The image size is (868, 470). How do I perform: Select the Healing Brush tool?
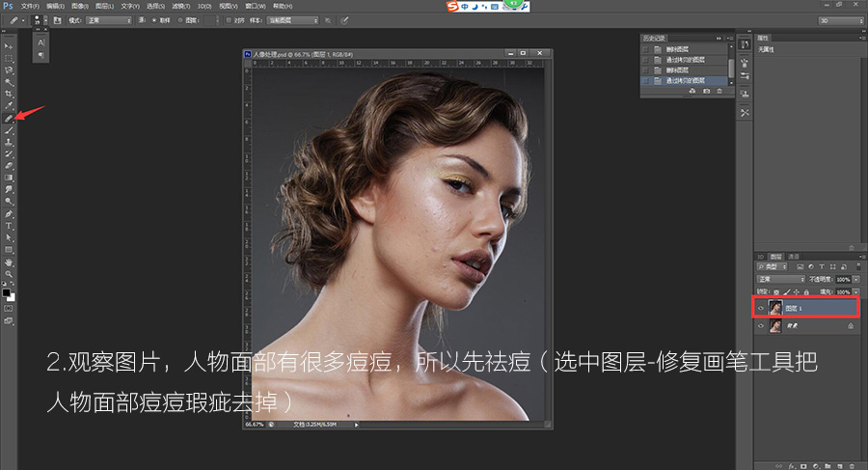point(9,119)
